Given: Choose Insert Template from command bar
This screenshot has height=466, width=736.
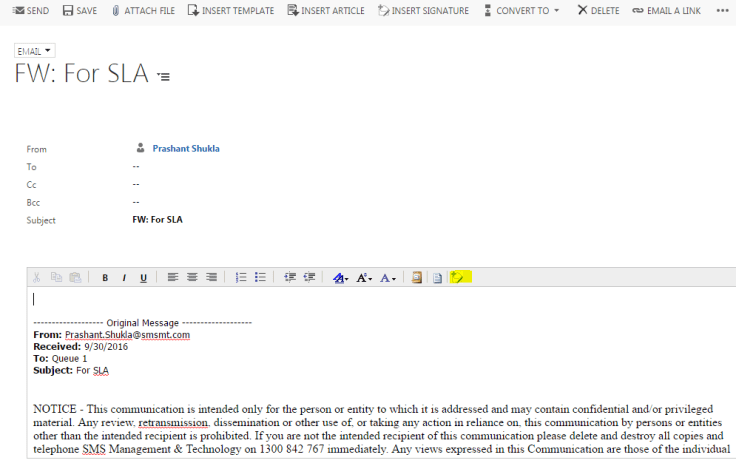Looking at the screenshot, I should 230,11.
